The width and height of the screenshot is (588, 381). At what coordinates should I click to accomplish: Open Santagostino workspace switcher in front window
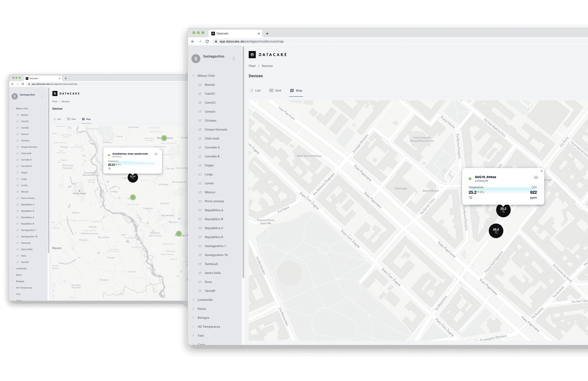pyautogui.click(x=234, y=59)
